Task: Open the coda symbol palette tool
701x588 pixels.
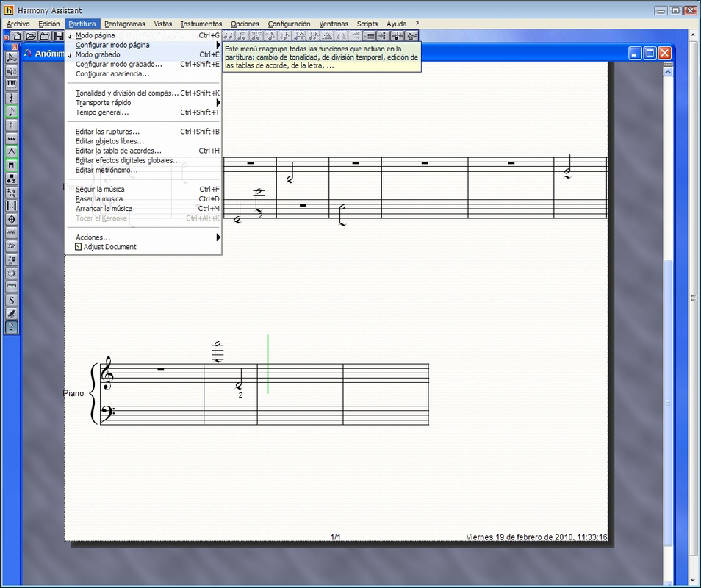Action: click(12, 219)
